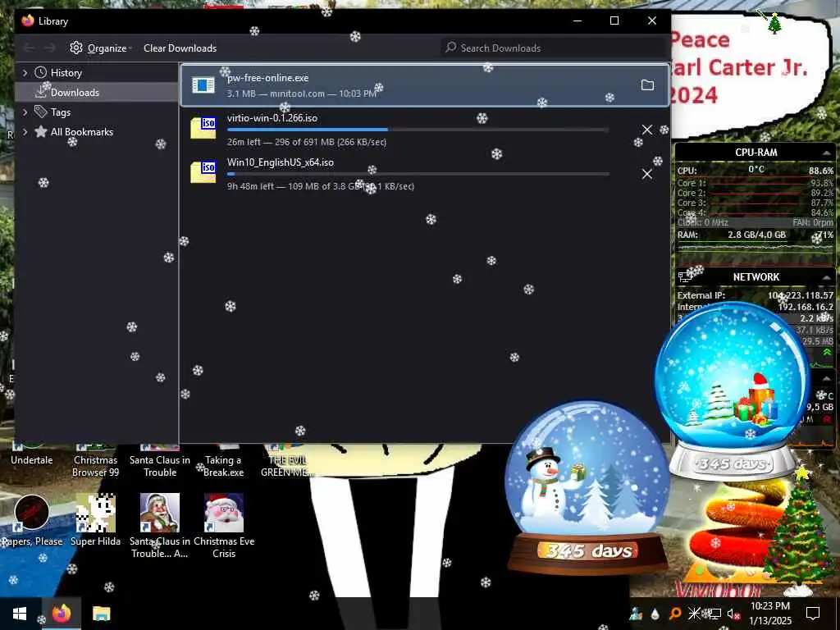Viewport: 840px width, 630px height.
Task: Click the External IP address value
Action: tap(801, 295)
